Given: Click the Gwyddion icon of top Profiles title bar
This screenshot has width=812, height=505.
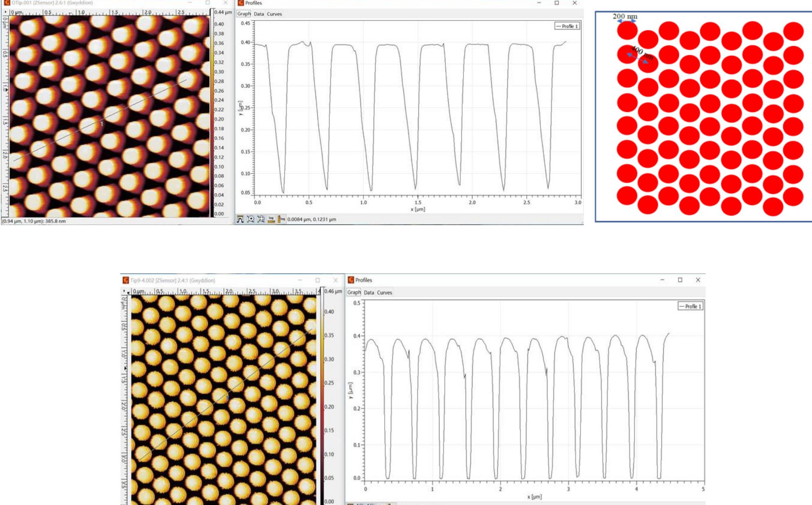Looking at the screenshot, I should click(241, 3).
